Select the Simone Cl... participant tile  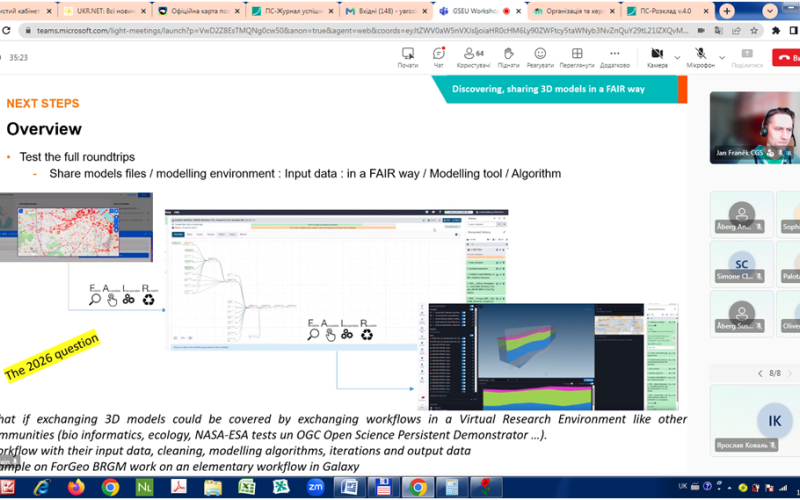tap(741, 265)
